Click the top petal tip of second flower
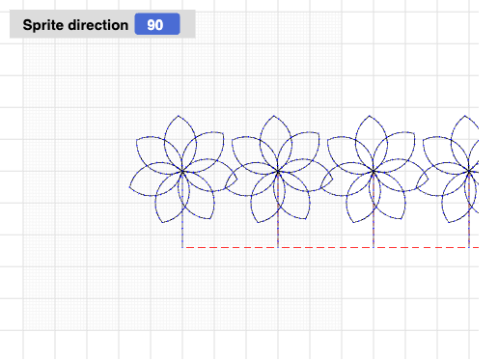The image size is (480, 360). click(x=274, y=116)
